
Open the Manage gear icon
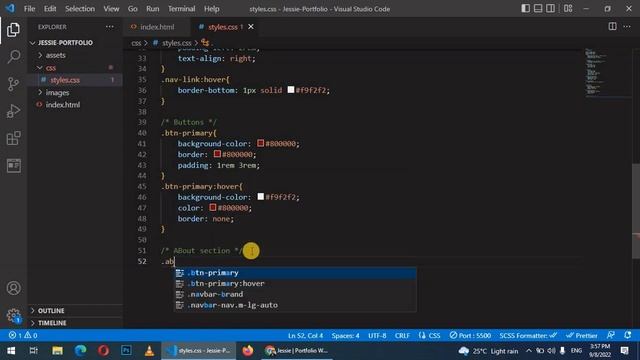pyautogui.click(x=13, y=316)
